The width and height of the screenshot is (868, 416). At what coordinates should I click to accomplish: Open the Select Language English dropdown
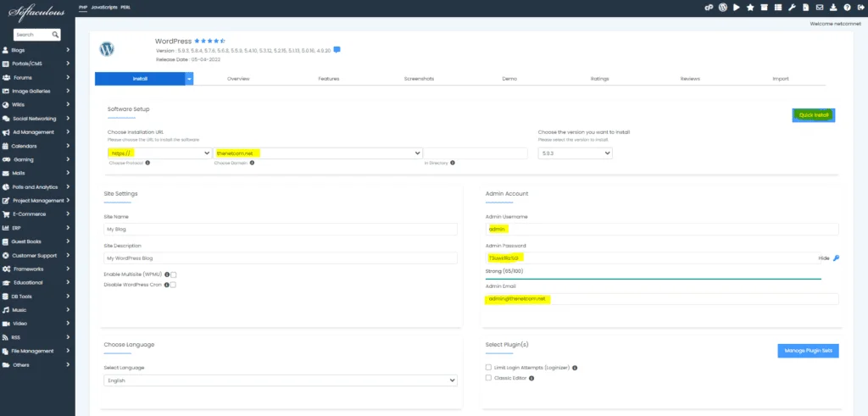coord(281,380)
